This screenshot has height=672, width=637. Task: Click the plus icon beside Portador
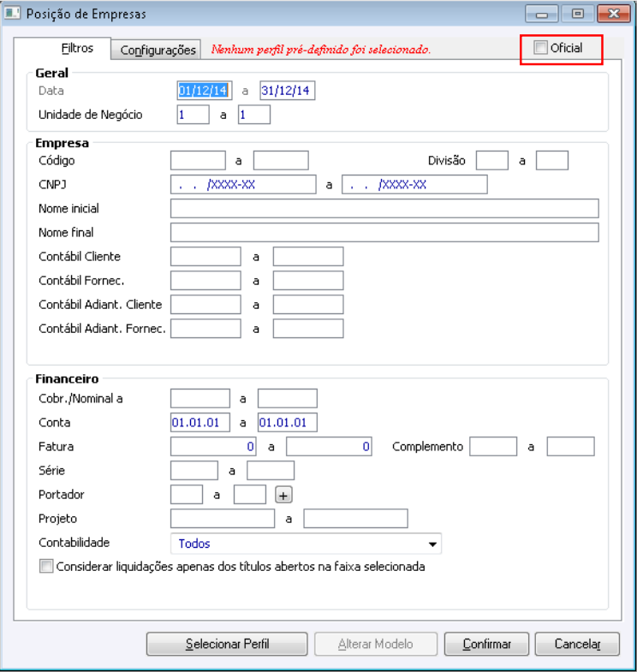(x=283, y=495)
